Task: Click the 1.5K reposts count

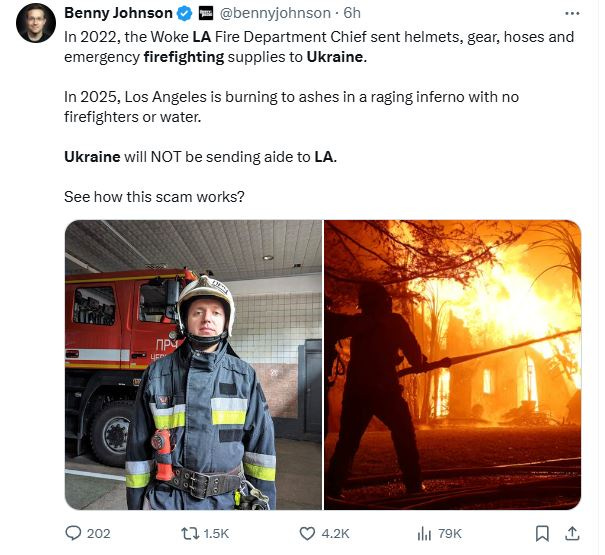Action: tap(216, 534)
